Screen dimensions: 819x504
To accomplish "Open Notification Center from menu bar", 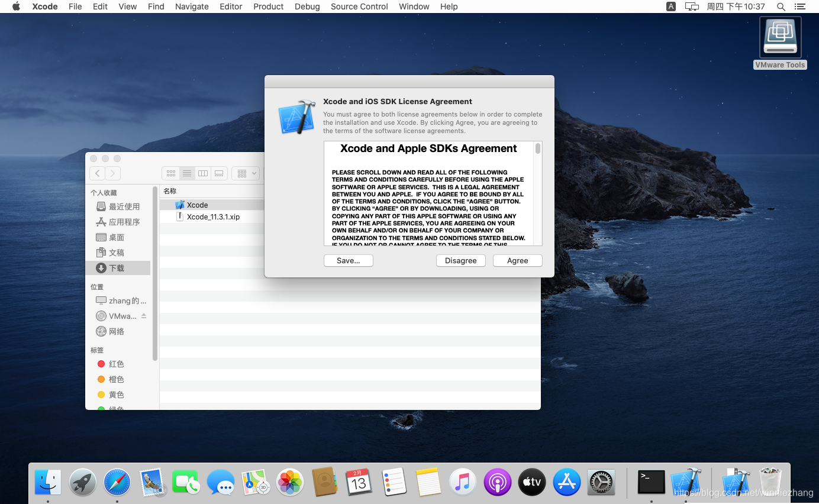I will (x=800, y=7).
